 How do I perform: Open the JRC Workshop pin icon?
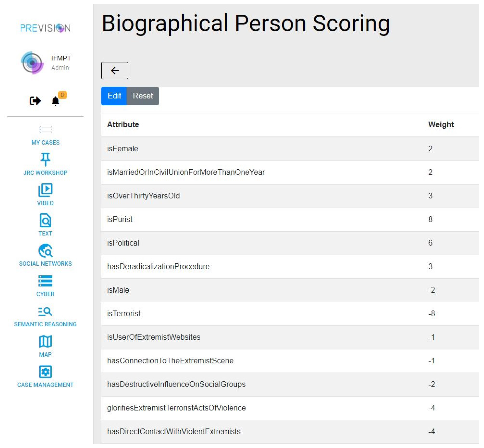coord(45,159)
